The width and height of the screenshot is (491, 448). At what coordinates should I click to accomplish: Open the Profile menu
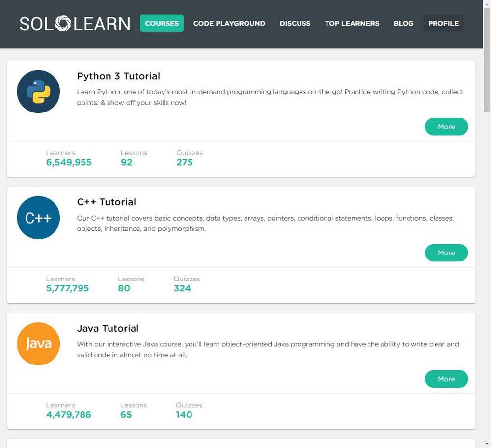pyautogui.click(x=443, y=23)
